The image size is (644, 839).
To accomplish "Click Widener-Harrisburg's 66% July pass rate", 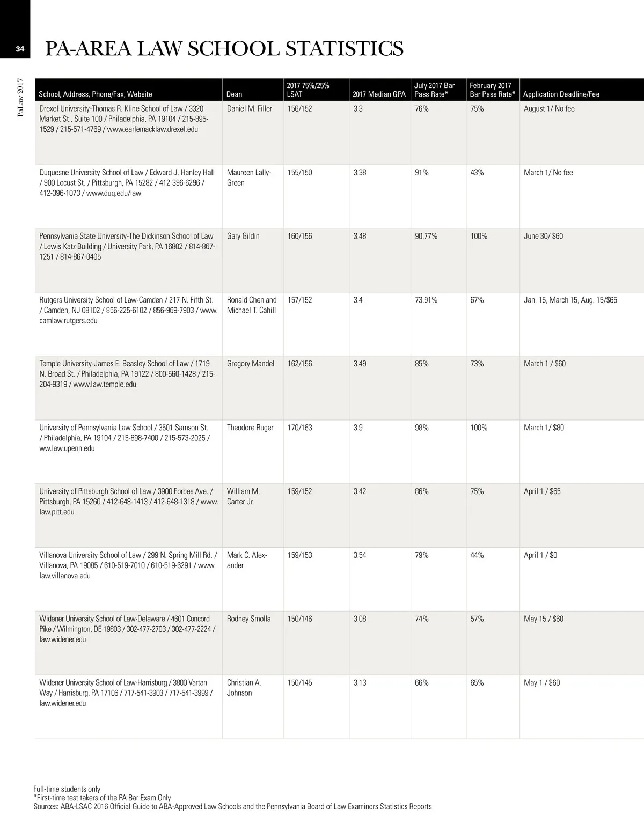I will pyautogui.click(x=422, y=683).
